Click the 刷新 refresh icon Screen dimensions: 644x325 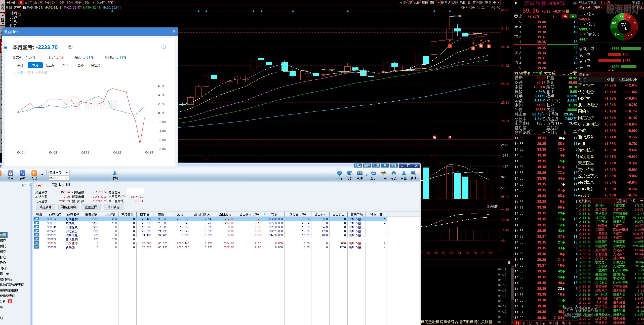click(x=22, y=173)
